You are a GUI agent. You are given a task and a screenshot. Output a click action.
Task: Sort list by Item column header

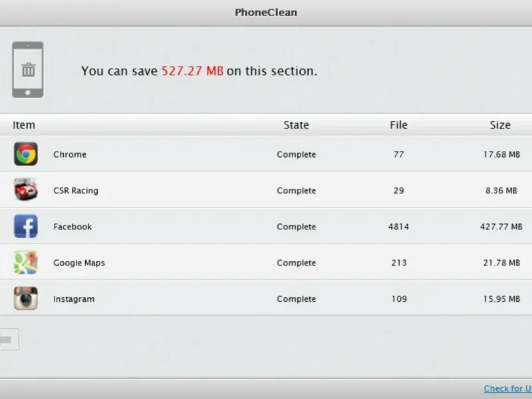click(x=24, y=125)
